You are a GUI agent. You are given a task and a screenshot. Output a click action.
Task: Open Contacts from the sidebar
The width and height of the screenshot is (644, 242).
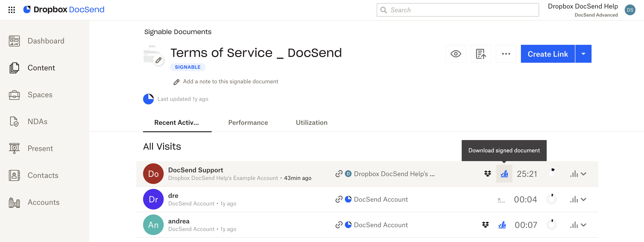(x=43, y=175)
